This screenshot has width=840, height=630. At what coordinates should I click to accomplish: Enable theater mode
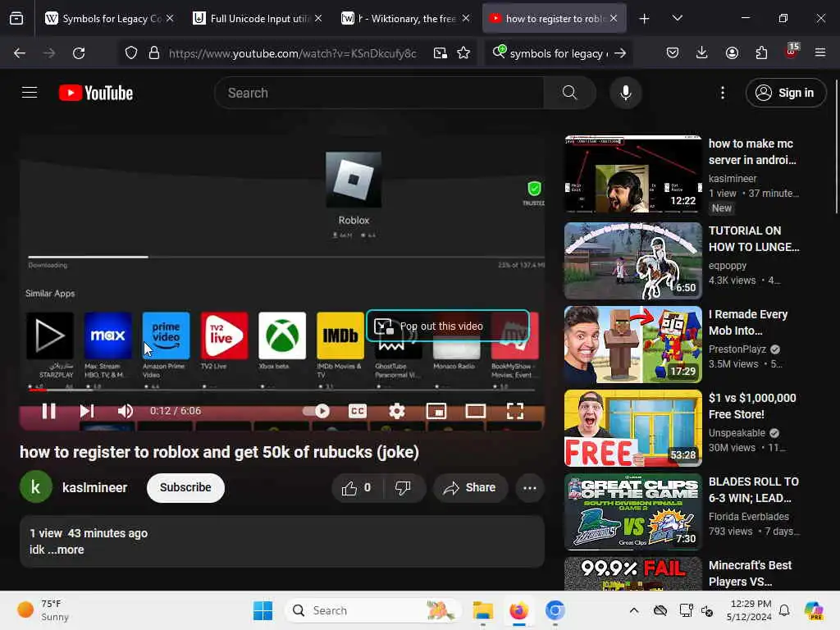click(x=475, y=411)
